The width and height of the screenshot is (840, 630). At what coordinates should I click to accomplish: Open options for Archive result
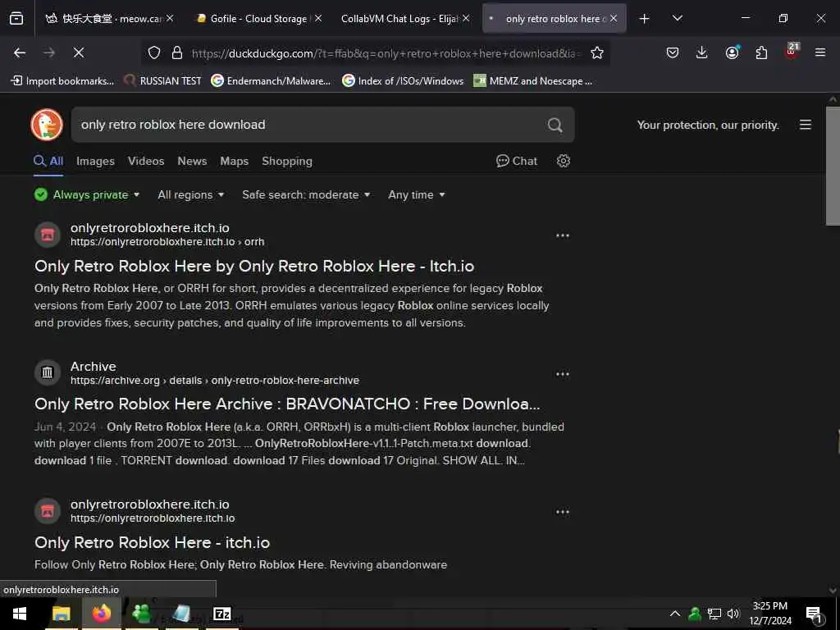(562, 374)
